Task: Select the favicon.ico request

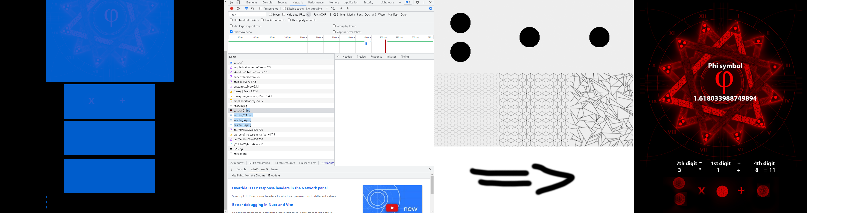Action: click(281, 154)
